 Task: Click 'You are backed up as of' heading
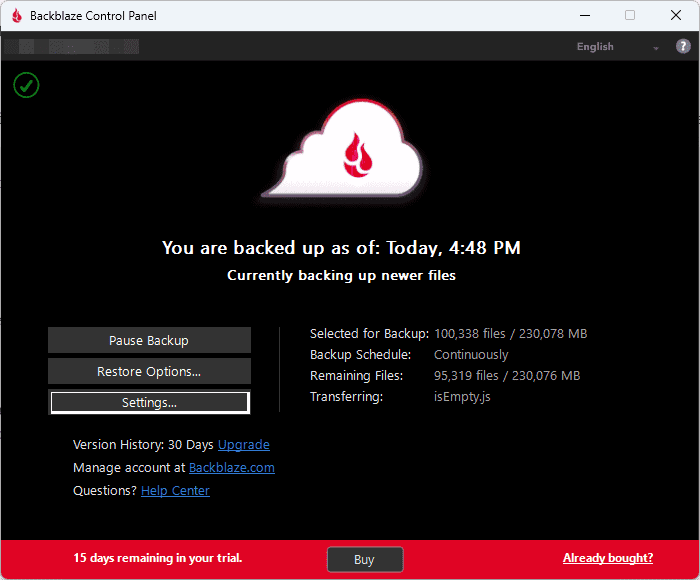coord(341,248)
